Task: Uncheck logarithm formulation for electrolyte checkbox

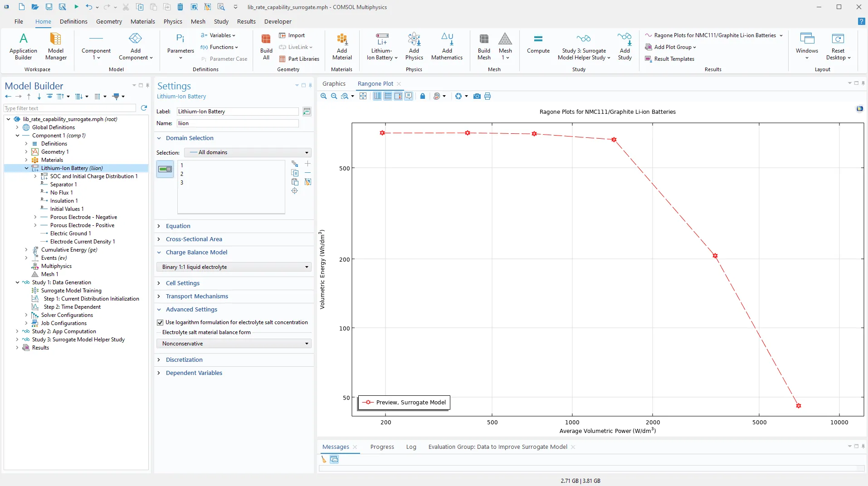Action: [x=160, y=322]
